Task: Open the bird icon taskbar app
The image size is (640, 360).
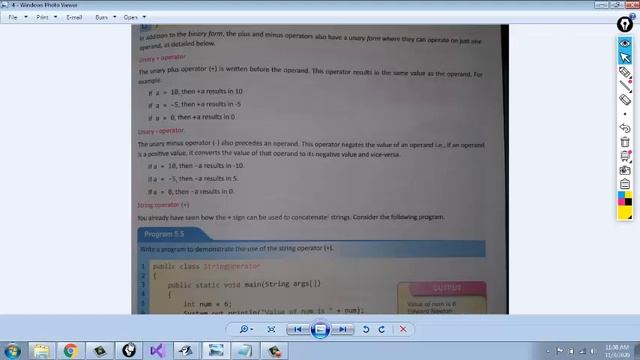Action: (x=187, y=351)
